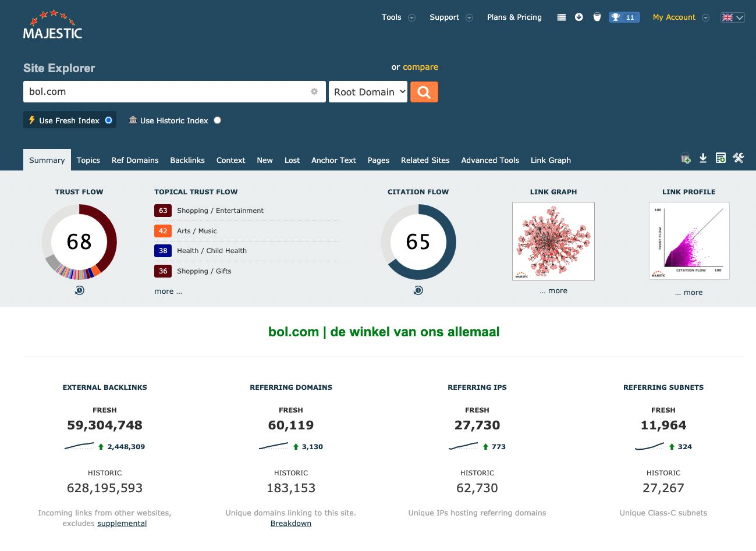The width and height of the screenshot is (756, 551).
Task: Open the Pages tab
Action: [378, 160]
